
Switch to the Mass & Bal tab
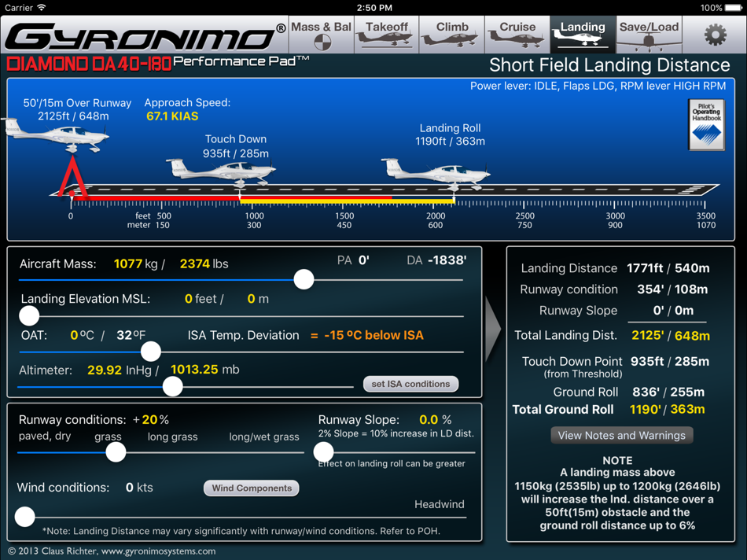click(321, 35)
